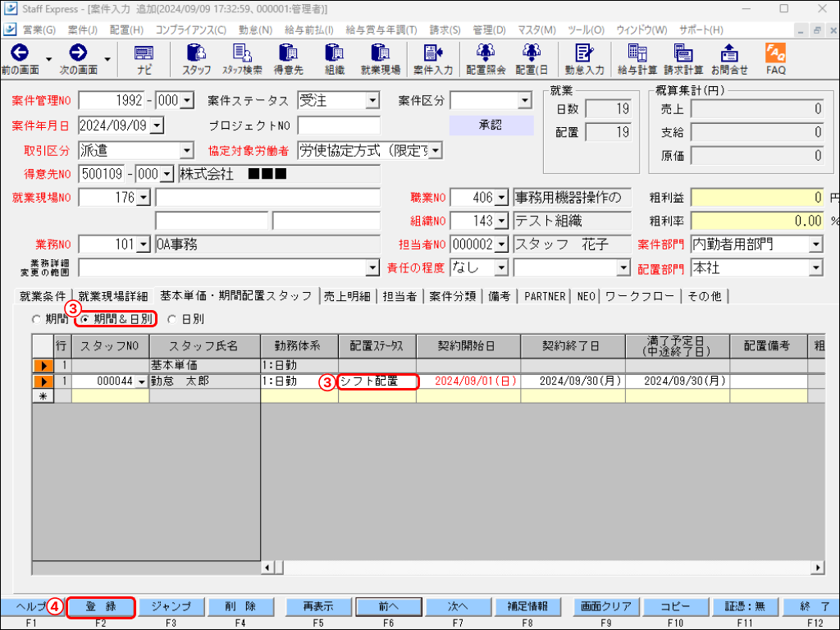Go back with the 前の画面 arrow icon
The width and height of the screenshot is (840, 630).
(x=20, y=53)
